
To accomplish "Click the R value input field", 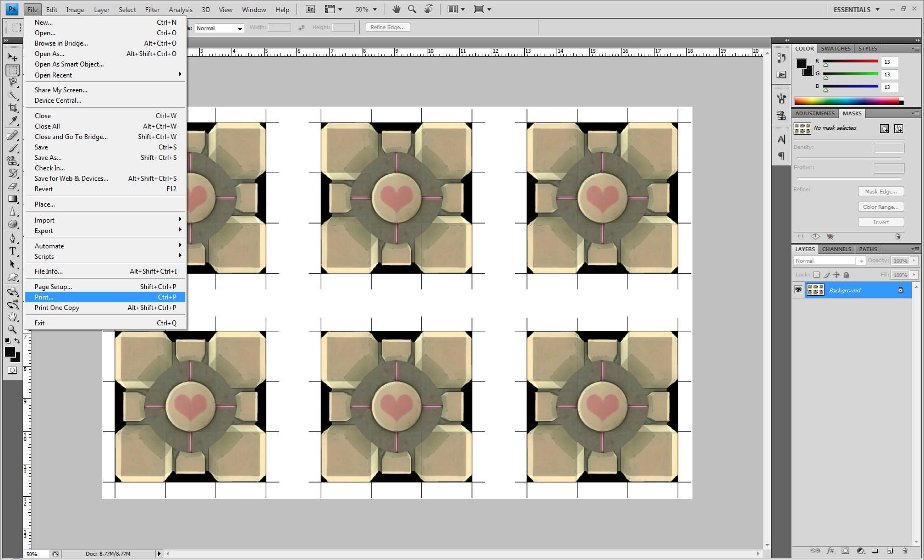I will click(889, 62).
